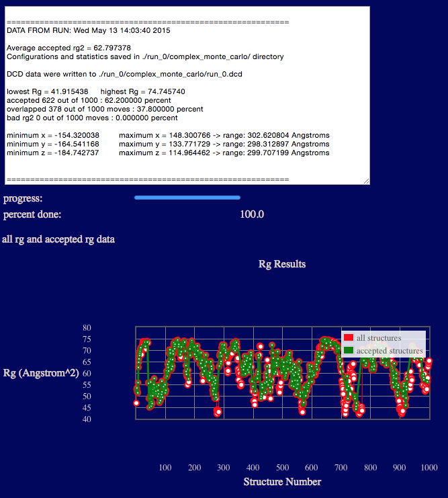The width and height of the screenshot is (448, 498).
Task: Click 'Average accepted rg2 = 62.797378' line
Action: pyautogui.click(x=69, y=48)
